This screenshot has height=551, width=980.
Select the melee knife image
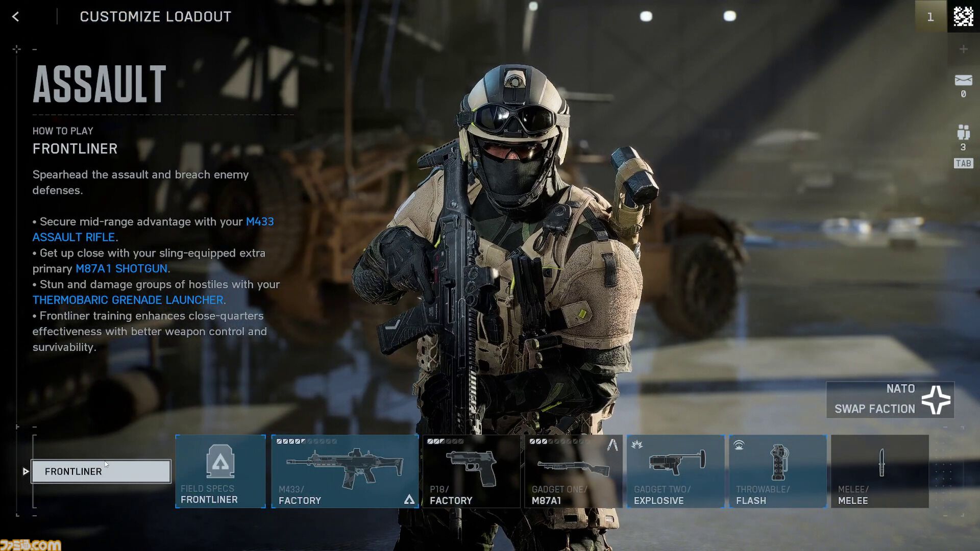click(881, 462)
